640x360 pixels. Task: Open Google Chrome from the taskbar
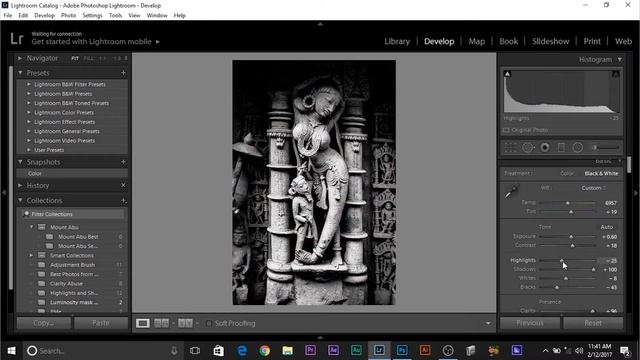264,350
